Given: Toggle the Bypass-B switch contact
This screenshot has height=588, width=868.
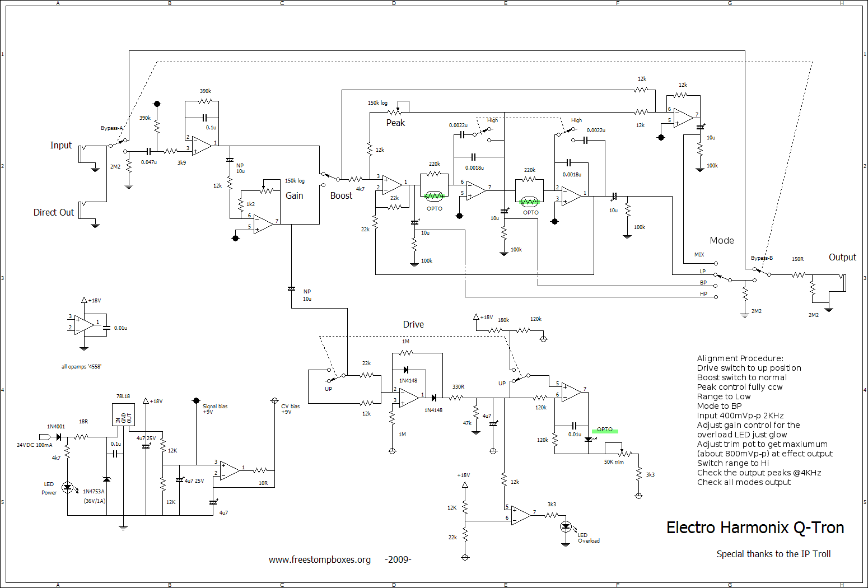Looking at the screenshot, I should coord(761,272).
